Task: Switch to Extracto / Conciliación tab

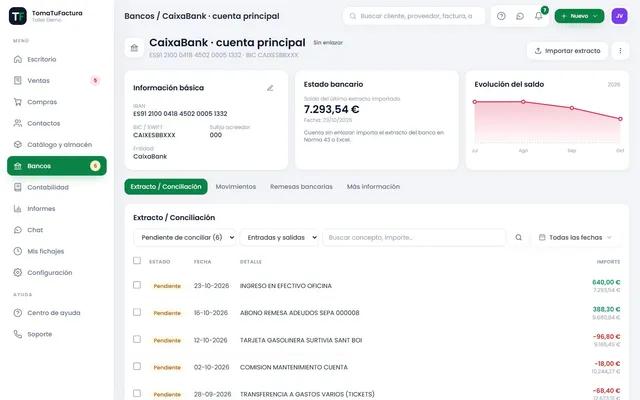Action: [166, 187]
